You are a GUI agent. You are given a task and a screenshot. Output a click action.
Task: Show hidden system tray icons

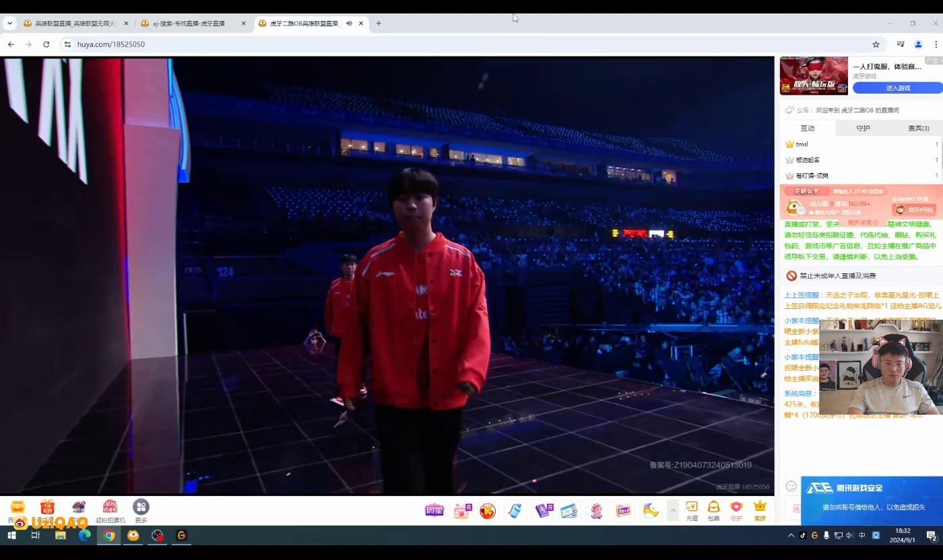(x=791, y=536)
